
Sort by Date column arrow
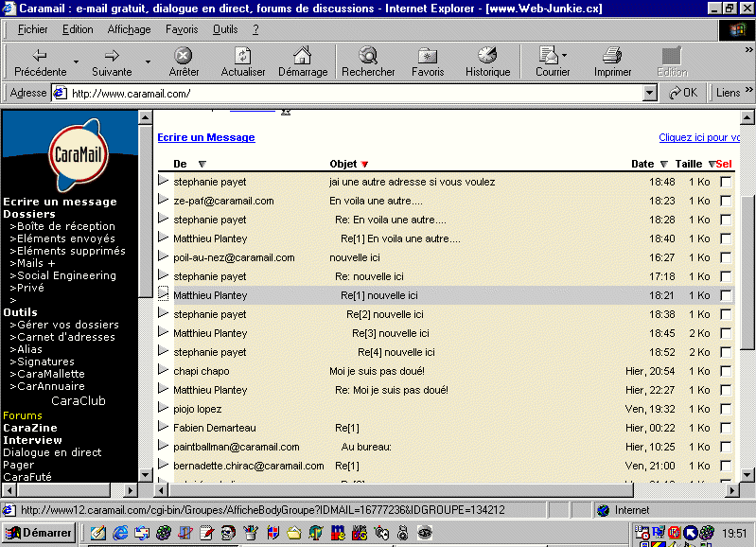(664, 164)
